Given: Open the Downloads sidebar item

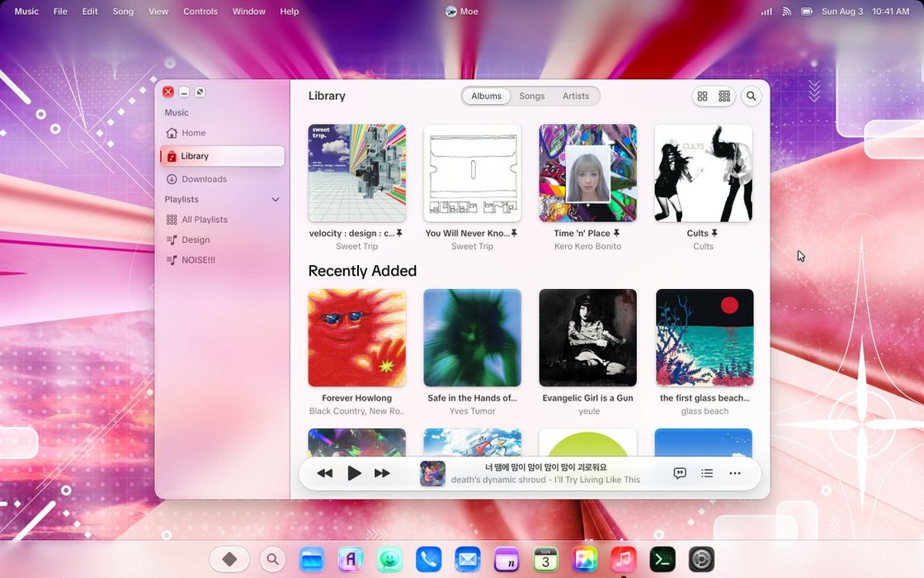Looking at the screenshot, I should 222,178.
